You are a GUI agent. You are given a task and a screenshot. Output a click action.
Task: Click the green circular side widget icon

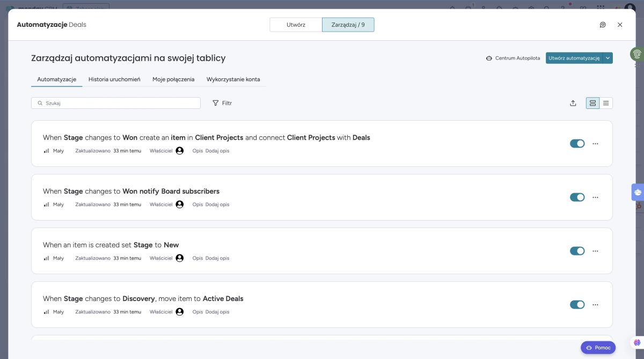click(x=637, y=54)
